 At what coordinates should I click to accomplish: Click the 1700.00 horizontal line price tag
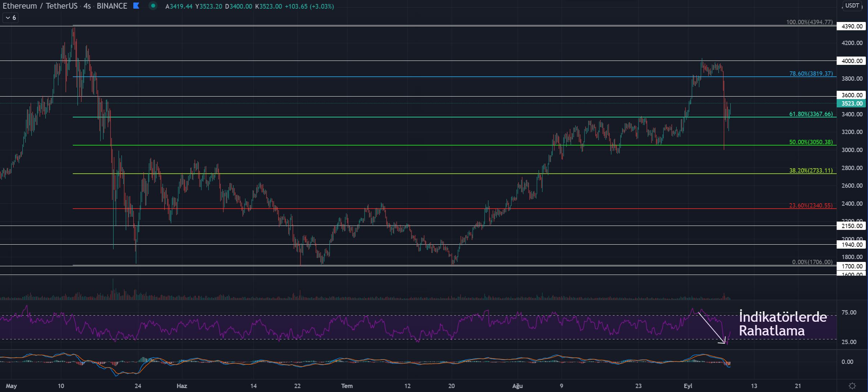pyautogui.click(x=852, y=266)
